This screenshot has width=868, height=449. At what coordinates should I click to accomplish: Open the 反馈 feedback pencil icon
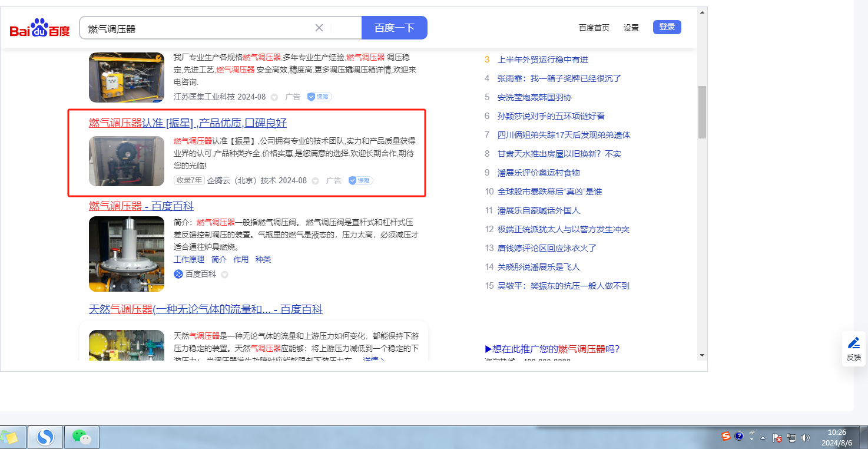click(x=853, y=344)
